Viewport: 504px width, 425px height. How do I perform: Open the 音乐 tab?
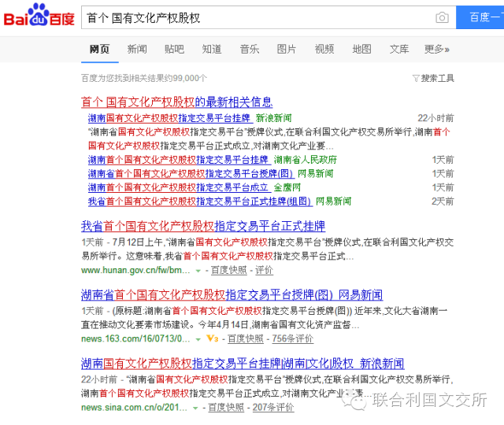(x=250, y=49)
